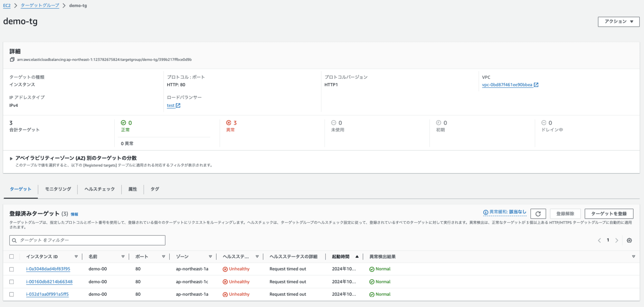644x307 pixels.
Task: Expand AZ別のターゲットの分散 section
Action: [x=11, y=158]
